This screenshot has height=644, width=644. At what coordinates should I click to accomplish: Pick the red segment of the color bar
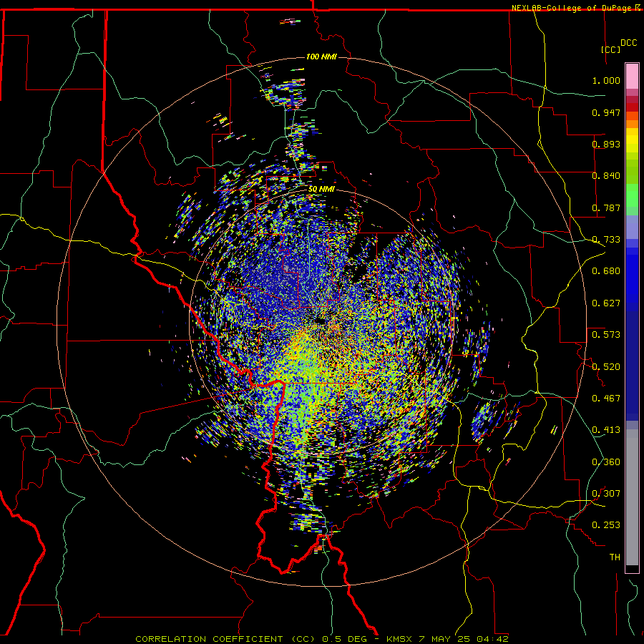click(632, 107)
